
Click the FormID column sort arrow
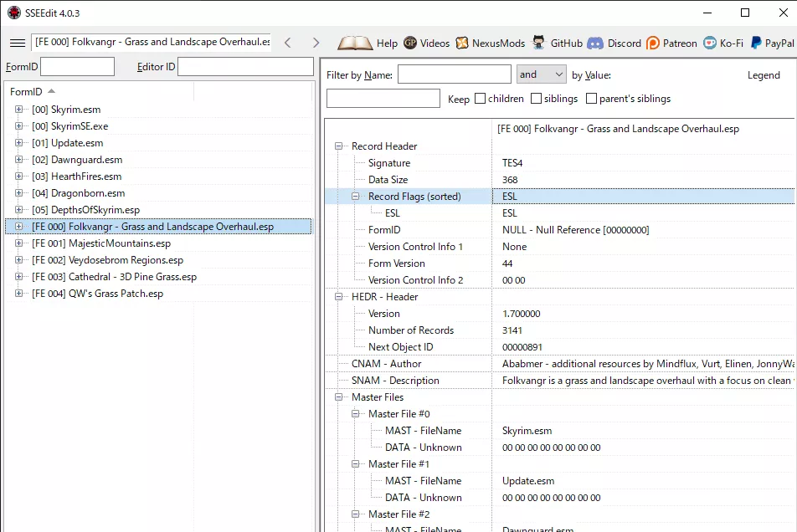pos(51,91)
